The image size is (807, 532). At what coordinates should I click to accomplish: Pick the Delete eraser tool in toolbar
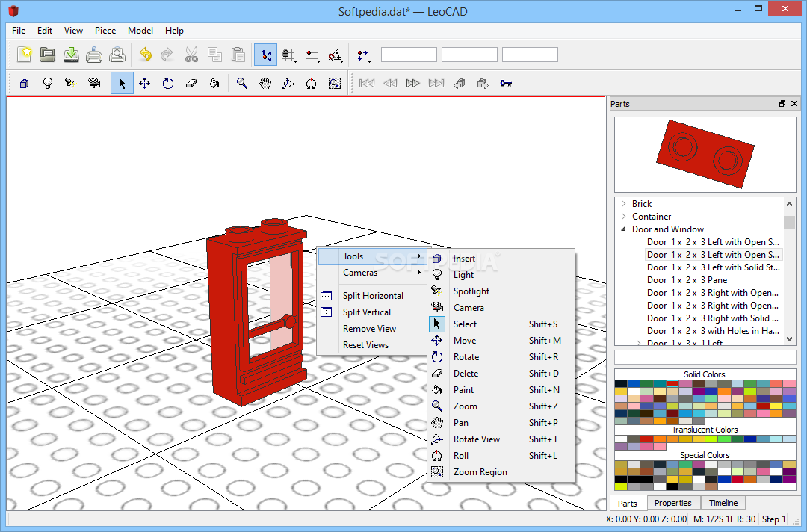pos(191,84)
